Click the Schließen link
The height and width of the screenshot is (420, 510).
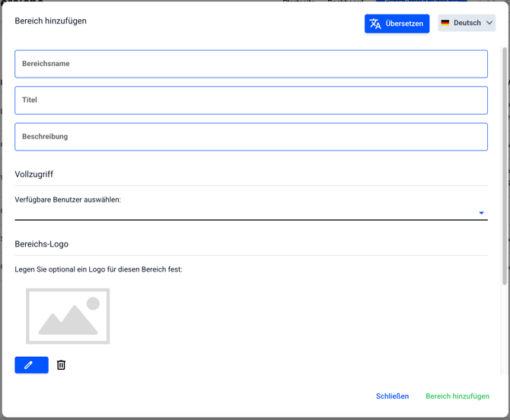pos(392,396)
